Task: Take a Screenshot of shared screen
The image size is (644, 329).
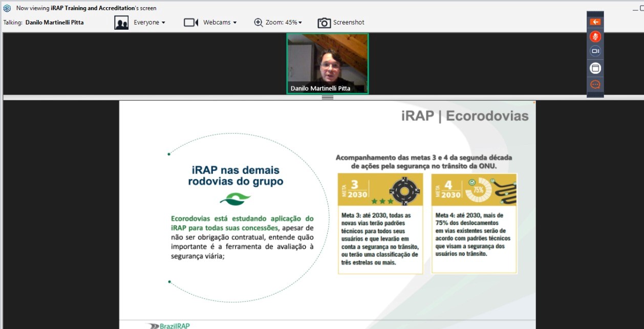Action: click(349, 23)
